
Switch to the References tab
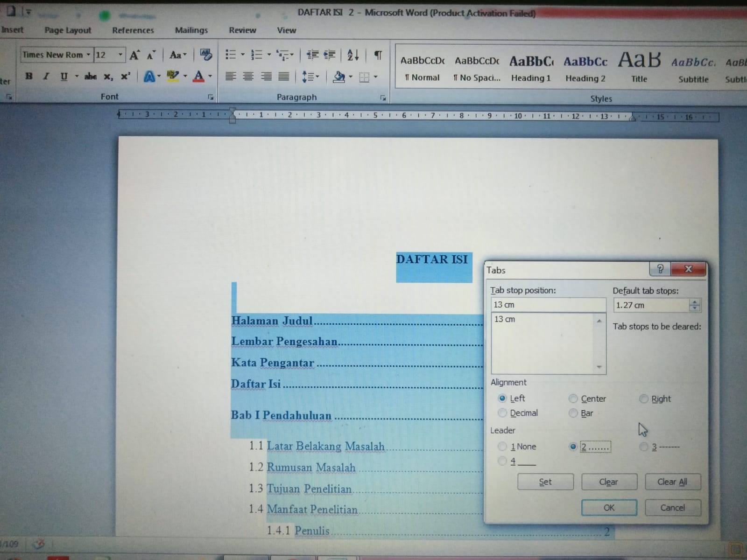133,30
